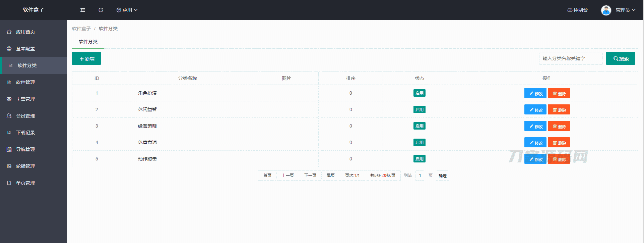Image resolution: width=644 pixels, height=243 pixels.
Task: Click the 搜索 search button
Action: point(621,58)
